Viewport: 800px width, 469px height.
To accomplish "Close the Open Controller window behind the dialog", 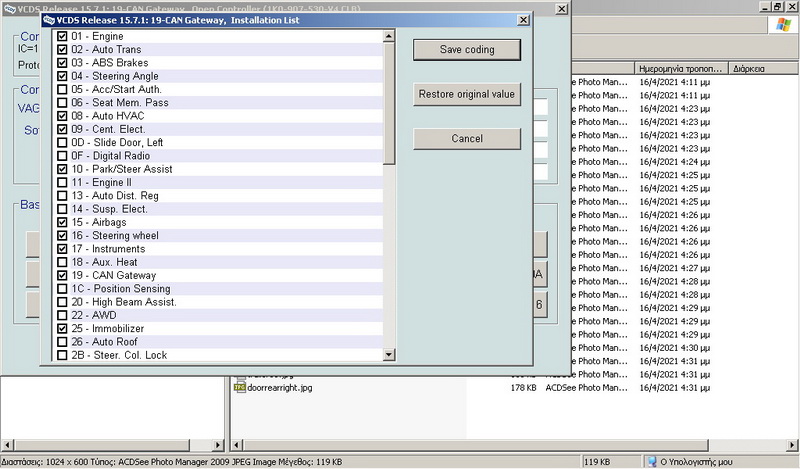I will (x=561, y=9).
